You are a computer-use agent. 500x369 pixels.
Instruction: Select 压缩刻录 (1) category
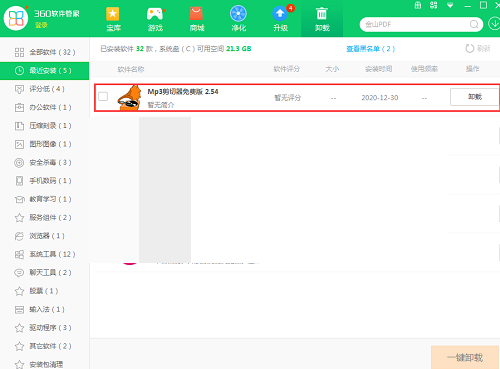pos(44,126)
